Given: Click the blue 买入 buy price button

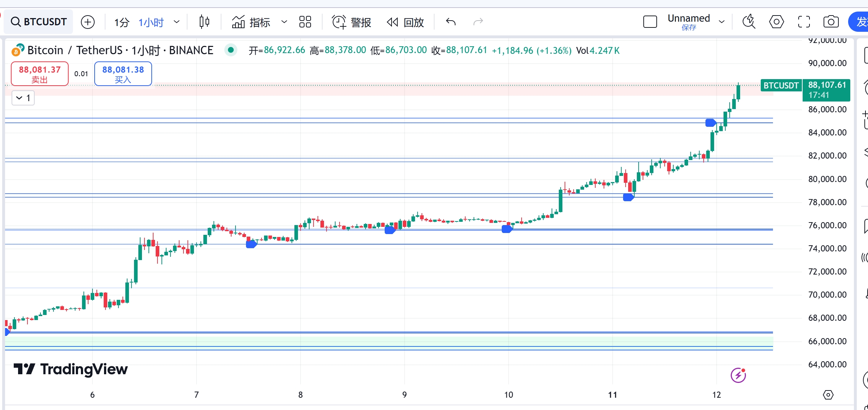Looking at the screenshot, I should click(123, 74).
